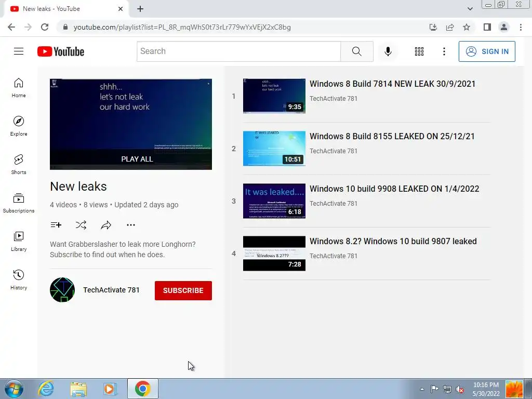The width and height of the screenshot is (532, 399).
Task: Reload the page
Action: point(45,27)
